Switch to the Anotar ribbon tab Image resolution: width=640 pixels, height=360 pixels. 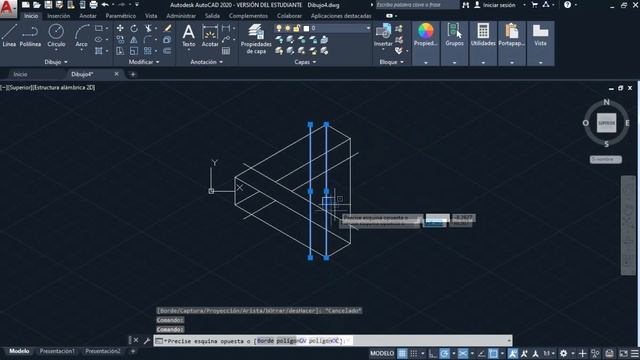88,16
